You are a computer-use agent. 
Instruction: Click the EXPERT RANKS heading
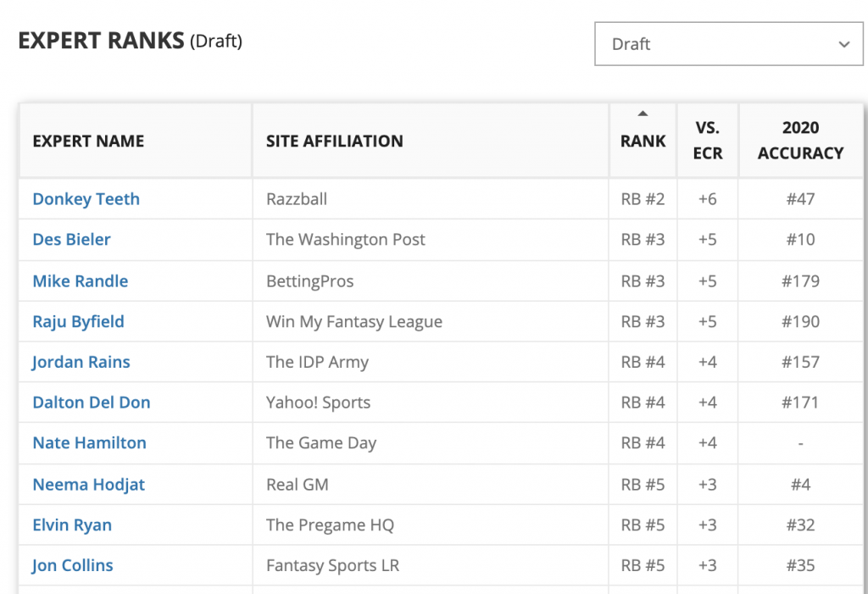point(101,41)
